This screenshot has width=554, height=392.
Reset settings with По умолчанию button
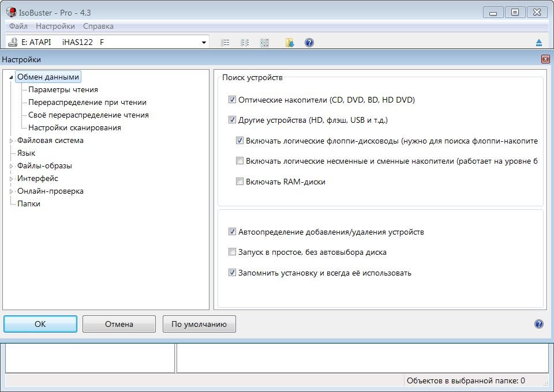pyautogui.click(x=199, y=324)
